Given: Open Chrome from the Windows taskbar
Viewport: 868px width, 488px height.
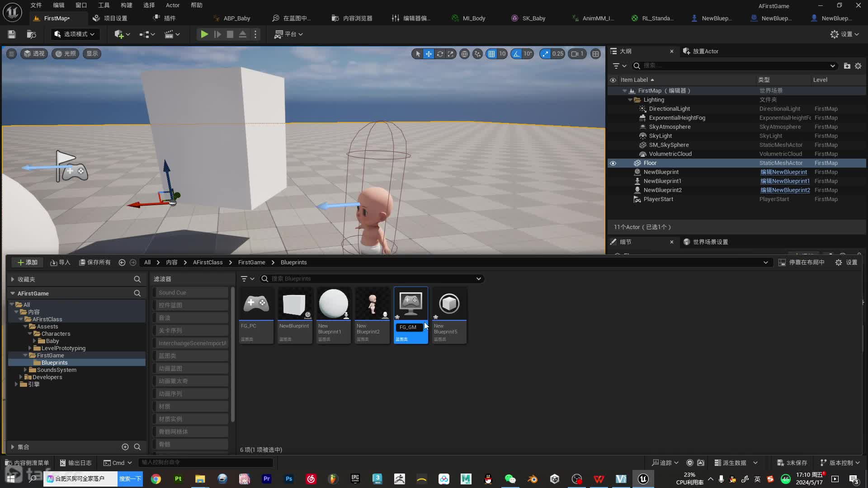Looking at the screenshot, I should pyautogui.click(x=156, y=479).
